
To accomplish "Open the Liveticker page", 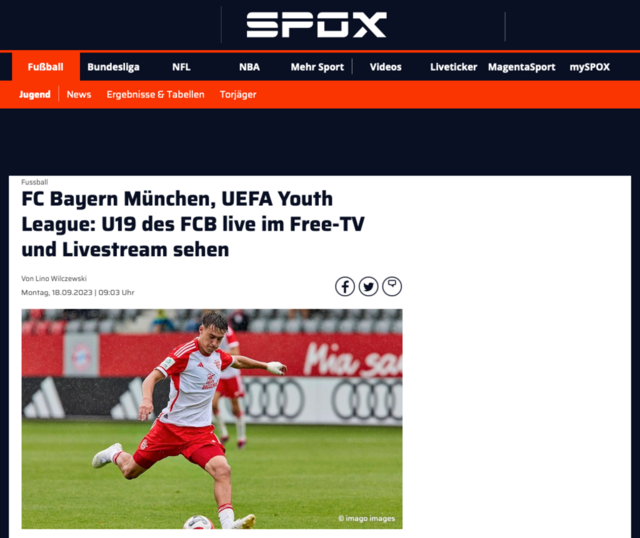I will pos(453,67).
